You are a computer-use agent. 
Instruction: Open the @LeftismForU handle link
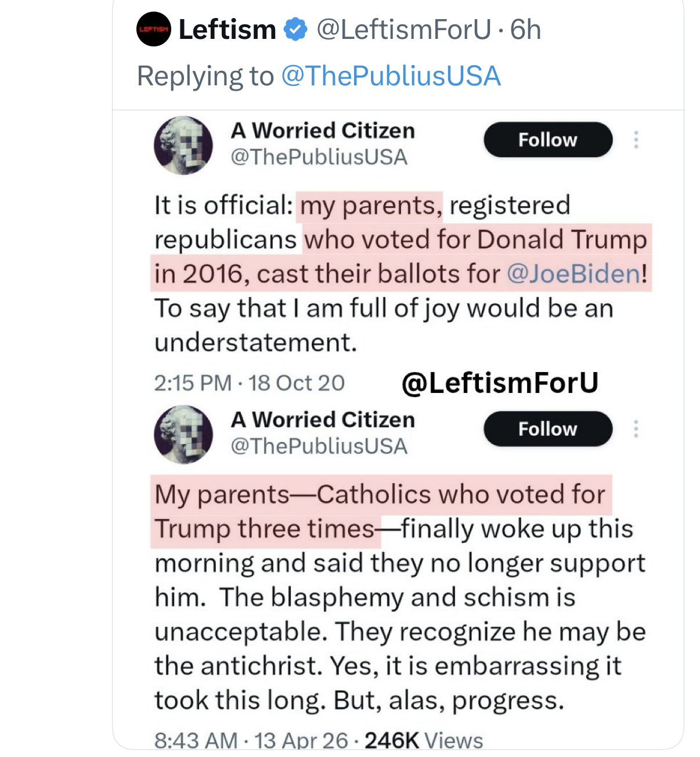coord(403,30)
